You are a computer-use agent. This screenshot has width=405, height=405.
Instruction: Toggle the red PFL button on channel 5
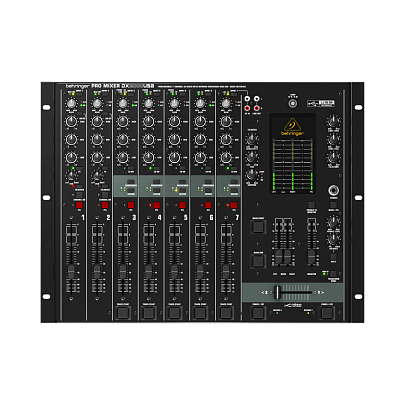pyautogui.click(x=182, y=205)
